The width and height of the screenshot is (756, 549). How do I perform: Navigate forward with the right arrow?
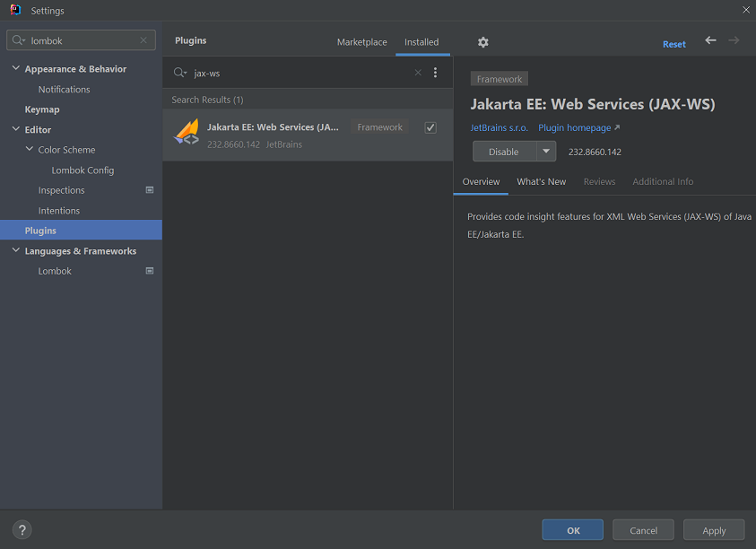[x=734, y=40]
